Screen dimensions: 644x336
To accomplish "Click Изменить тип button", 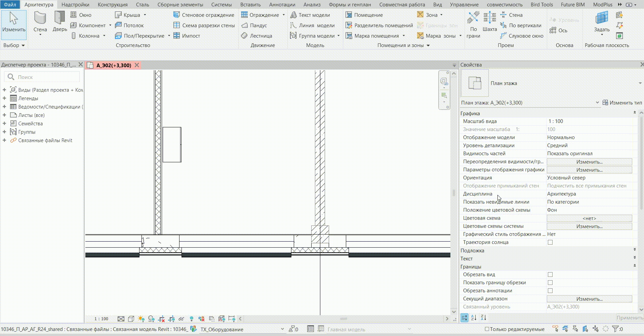I will pyautogui.click(x=622, y=102).
